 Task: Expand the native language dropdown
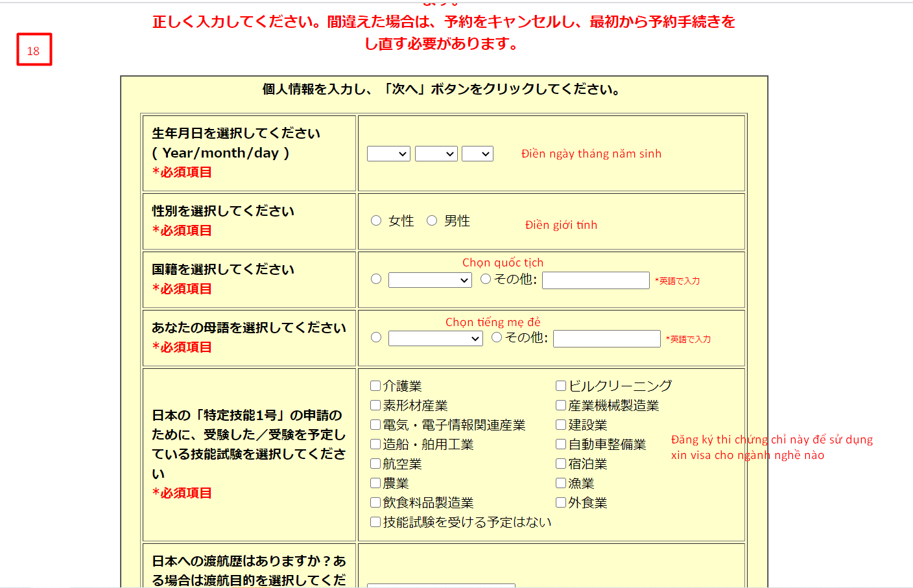tap(435, 338)
